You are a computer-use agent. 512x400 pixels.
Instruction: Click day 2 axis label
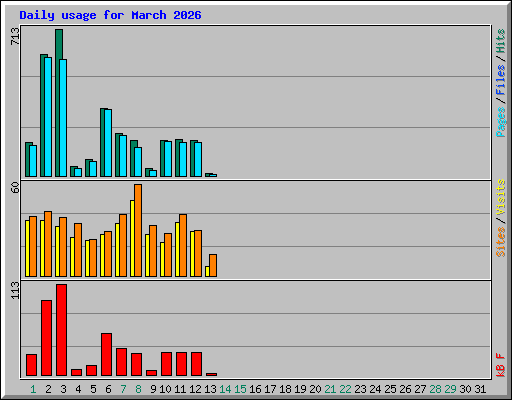coord(48,389)
